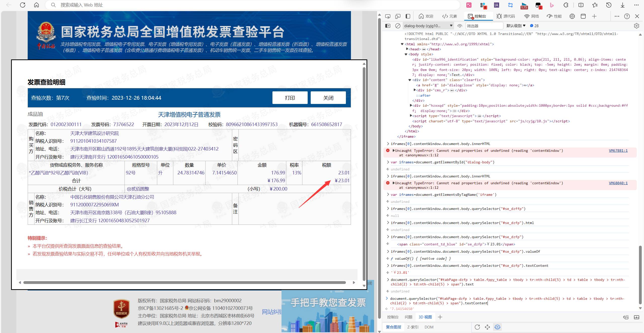Create a live expression with the eye icon
Screen dimensions: 644x333
pos(460,25)
